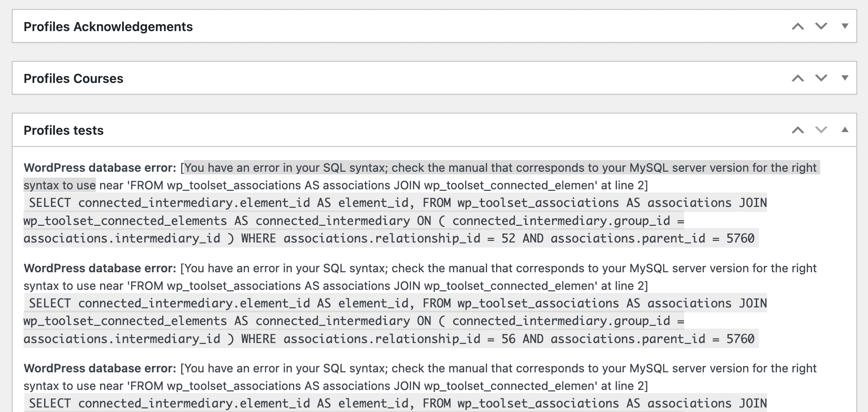
Task: Click the first WordPress database error label
Action: [x=100, y=168]
